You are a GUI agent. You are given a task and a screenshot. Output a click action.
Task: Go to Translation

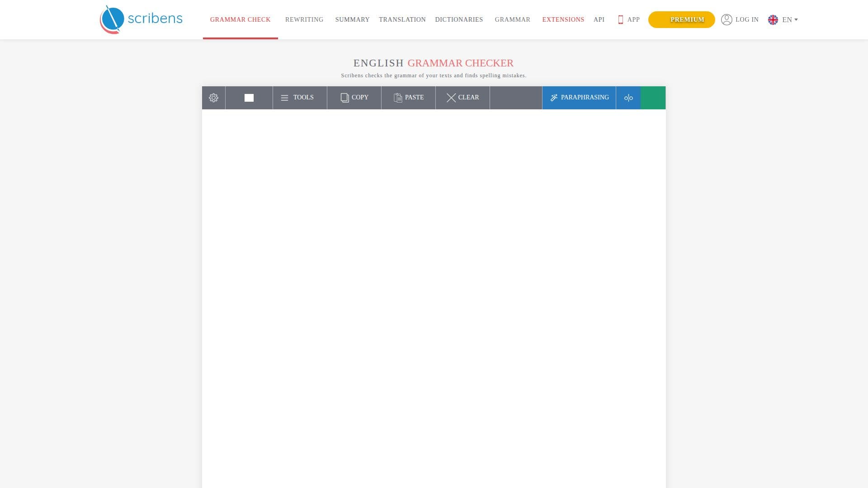coord(402,19)
